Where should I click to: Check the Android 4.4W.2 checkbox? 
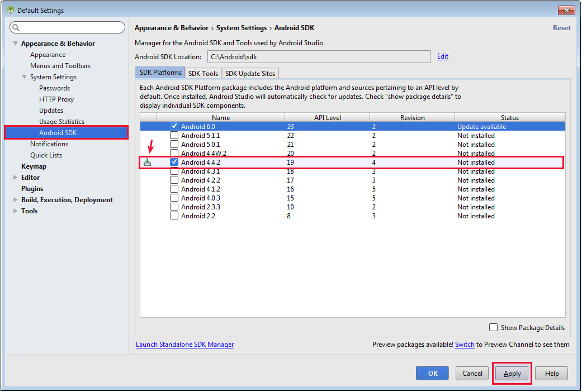174,153
